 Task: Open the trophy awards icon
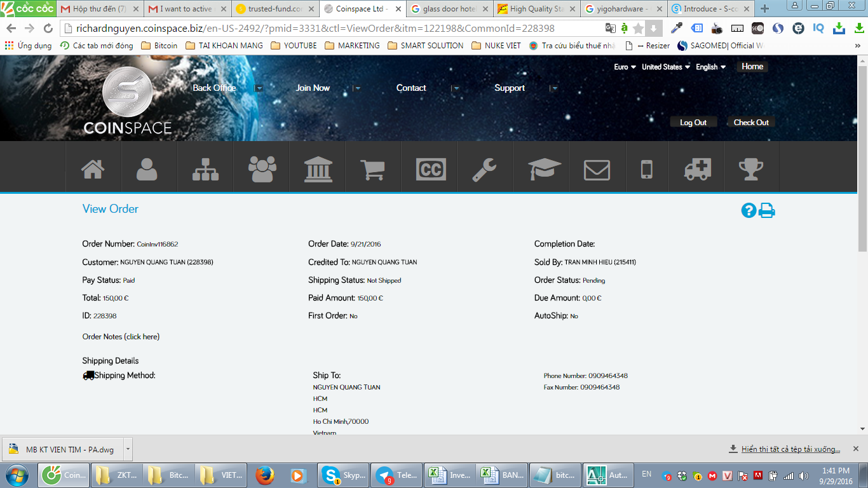750,170
